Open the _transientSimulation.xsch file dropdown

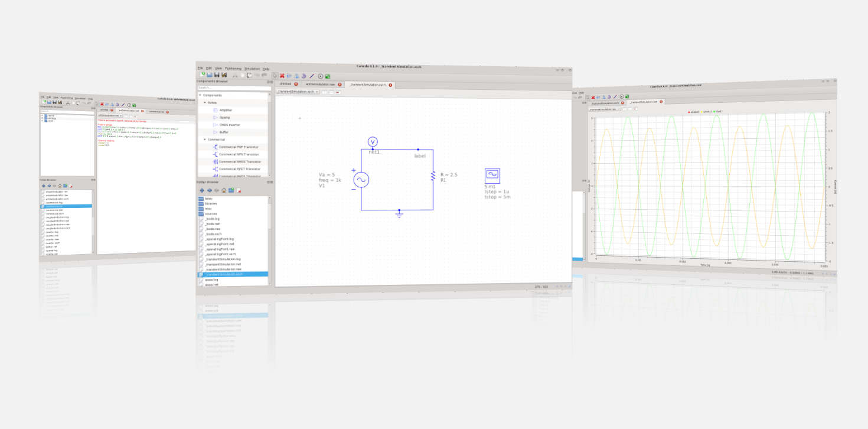297,92
